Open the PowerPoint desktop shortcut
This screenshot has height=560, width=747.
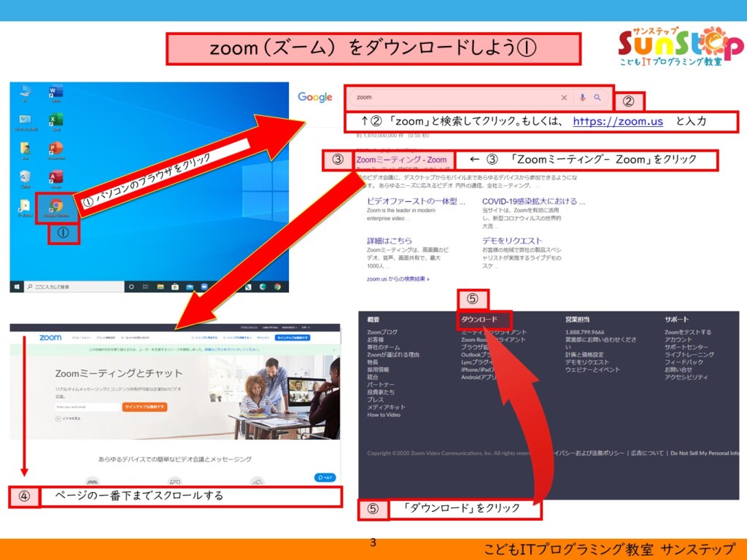(x=55, y=150)
